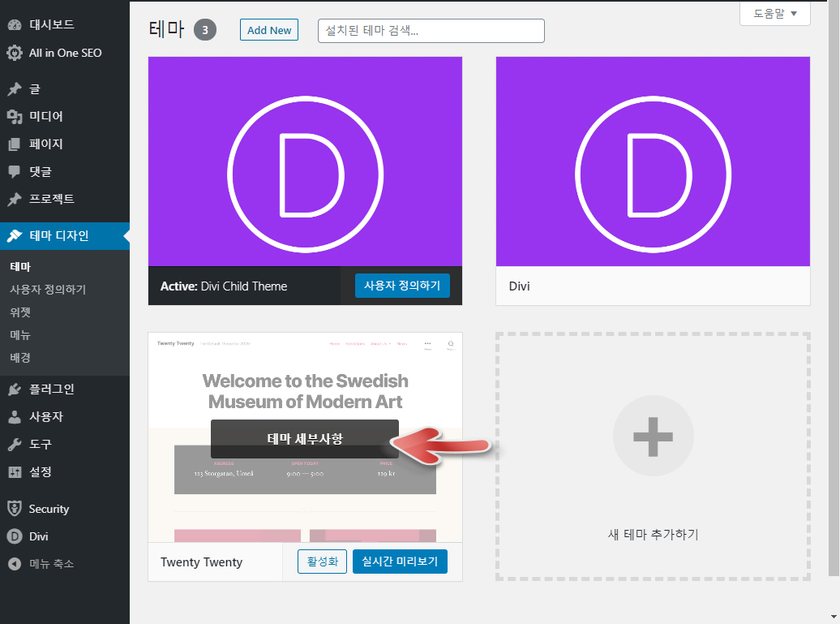Expand the 도움말 help dropdown
Viewport: 840px width, 624px height.
(774, 14)
